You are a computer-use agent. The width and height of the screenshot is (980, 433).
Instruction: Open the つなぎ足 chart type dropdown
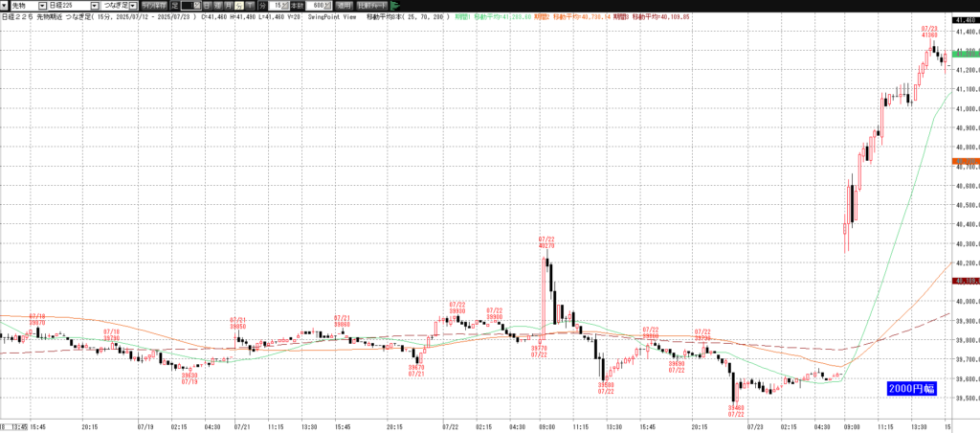(x=135, y=6)
